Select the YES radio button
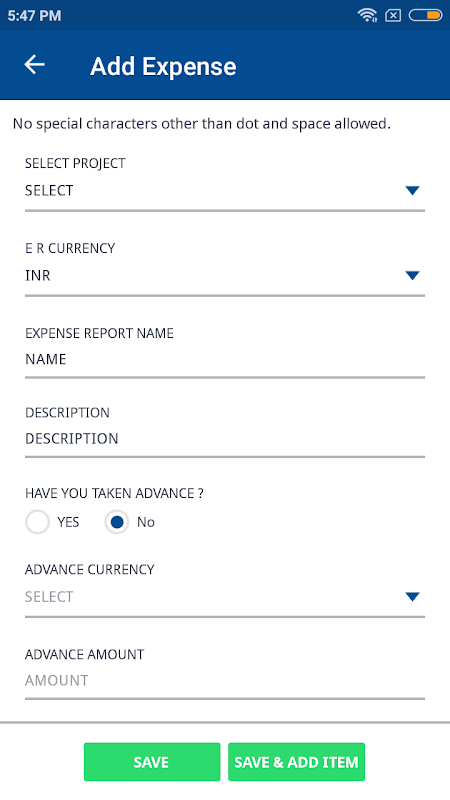The height and width of the screenshot is (800, 450). 37,522
